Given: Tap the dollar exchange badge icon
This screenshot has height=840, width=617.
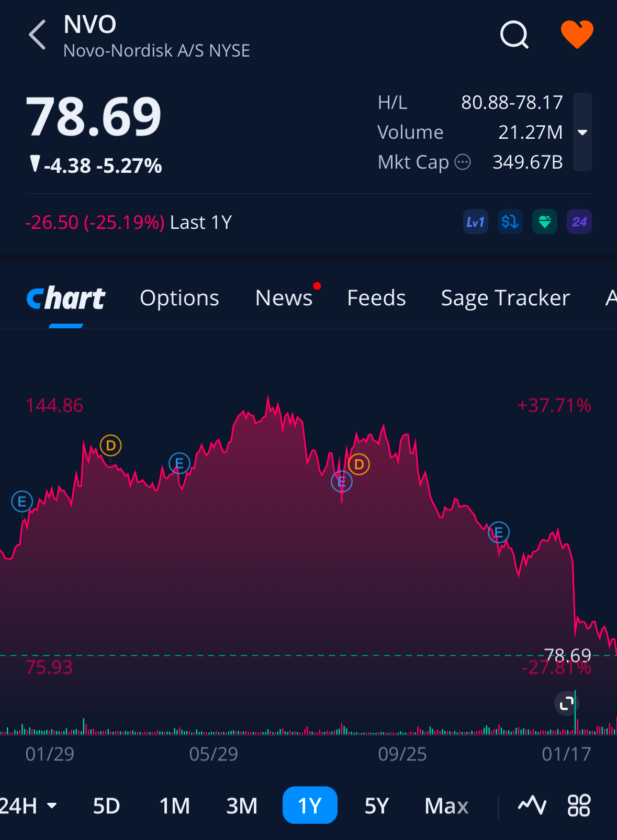Looking at the screenshot, I should point(510,222).
